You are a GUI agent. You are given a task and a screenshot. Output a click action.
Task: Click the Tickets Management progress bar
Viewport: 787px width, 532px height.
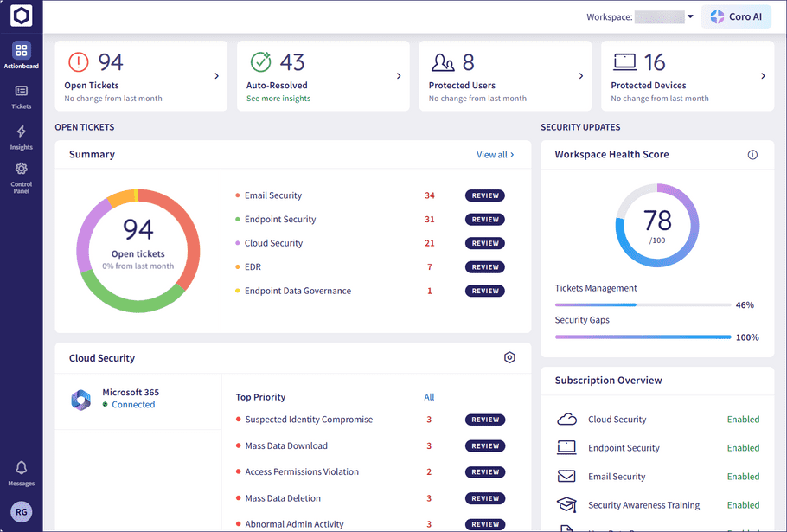click(643, 304)
